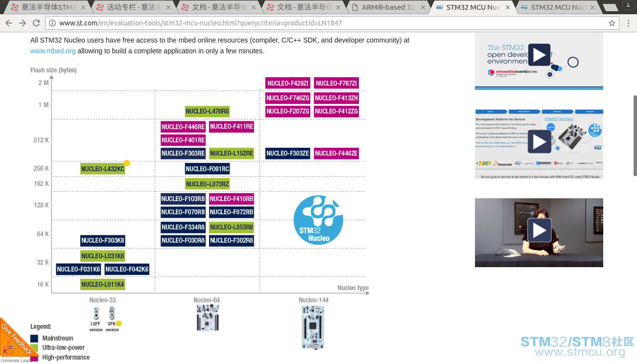
Task: Select the NUCLEO-F334R8 board
Action: 183,227
